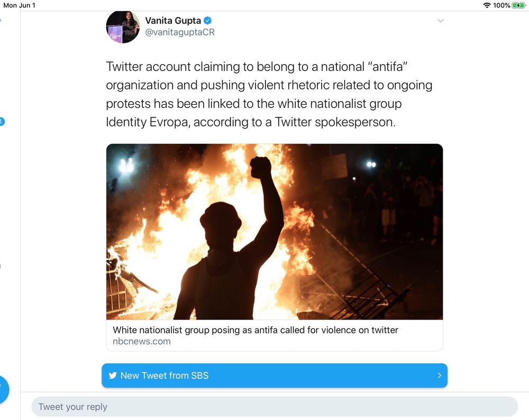The image size is (529, 420).
Task: Open Vanita Gupta's profile picture
Action: coord(123,27)
